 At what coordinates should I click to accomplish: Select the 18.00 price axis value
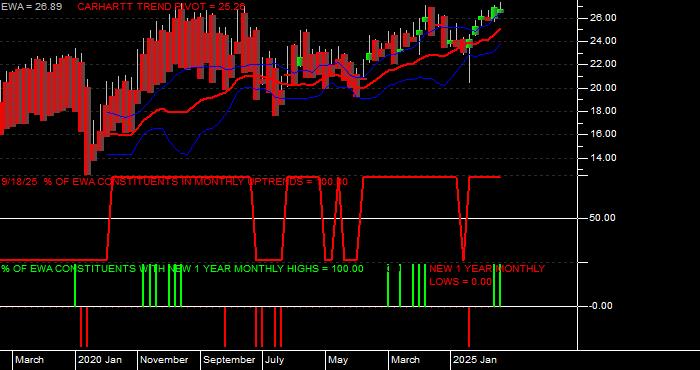(604, 111)
